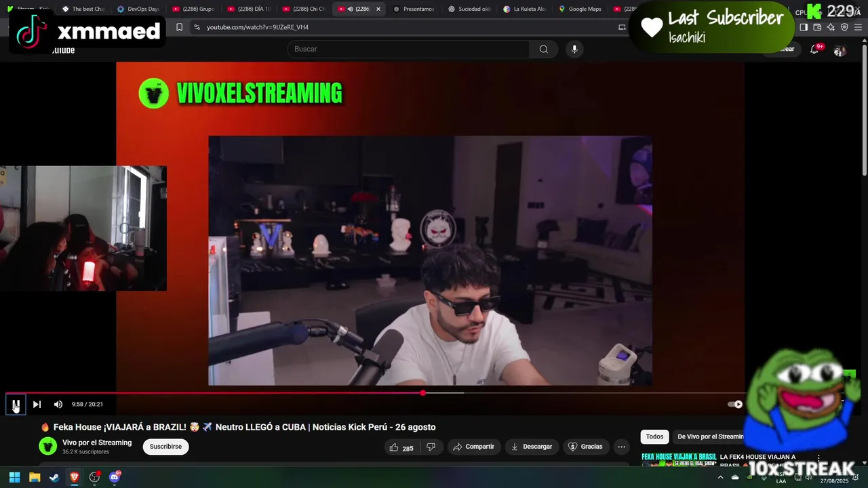
Task: Click the red progress bar scrubber handle
Action: (x=423, y=393)
